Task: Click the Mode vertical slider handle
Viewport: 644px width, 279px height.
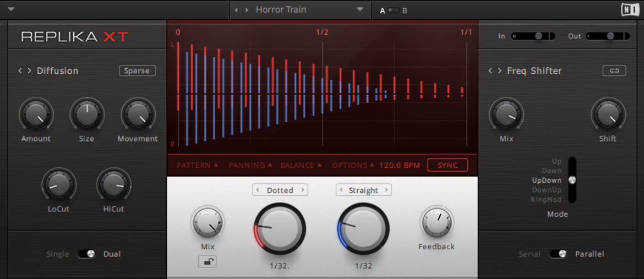Action: click(x=572, y=180)
